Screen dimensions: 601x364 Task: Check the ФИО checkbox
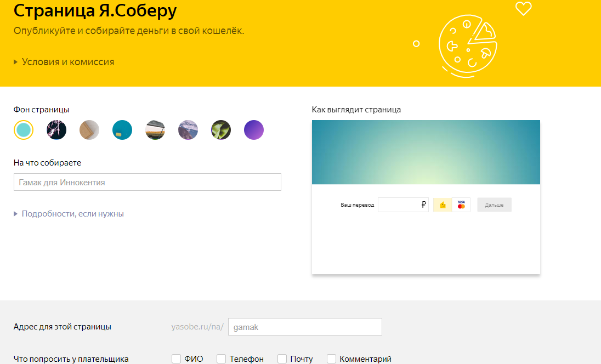click(x=177, y=359)
